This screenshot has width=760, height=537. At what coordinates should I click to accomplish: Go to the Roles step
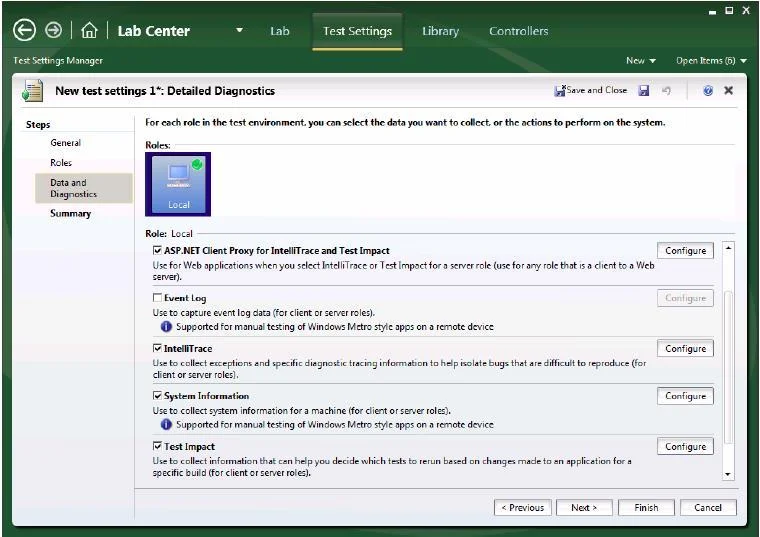pos(61,163)
